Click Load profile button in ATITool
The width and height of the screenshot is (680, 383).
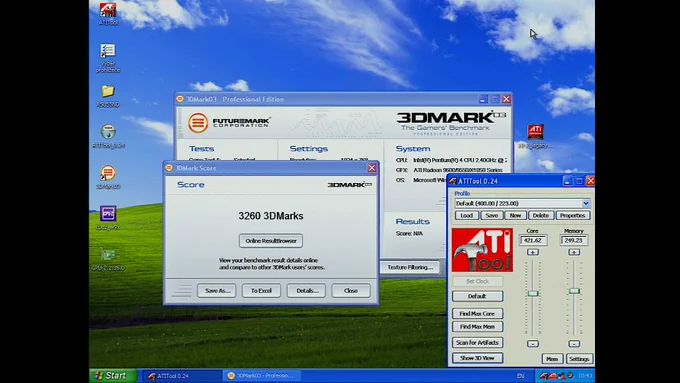467,216
